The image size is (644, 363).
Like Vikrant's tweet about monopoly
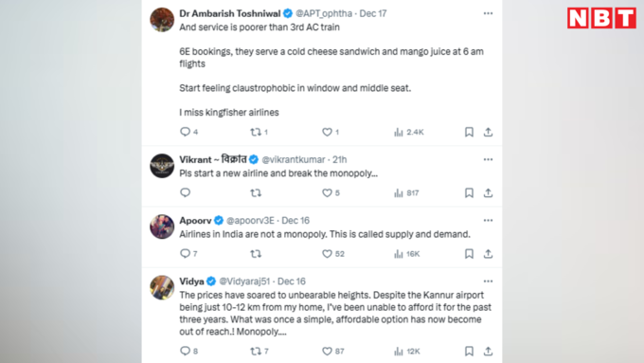click(x=327, y=192)
